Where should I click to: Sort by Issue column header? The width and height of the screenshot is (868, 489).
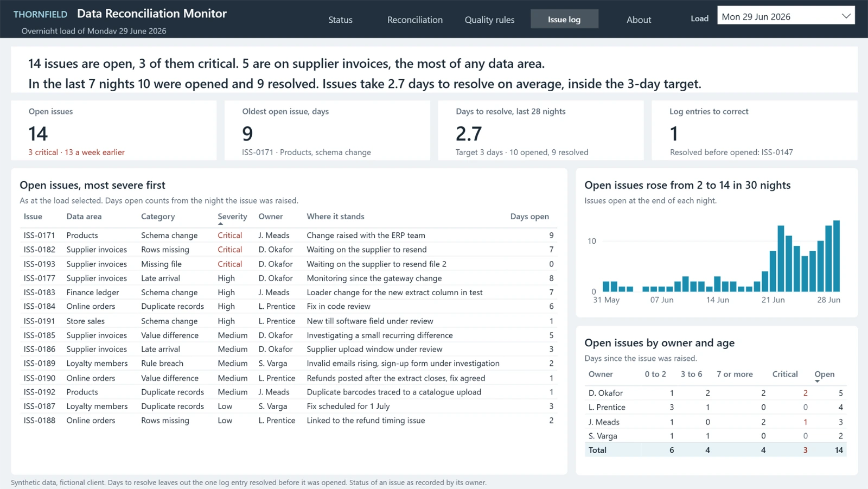point(33,216)
